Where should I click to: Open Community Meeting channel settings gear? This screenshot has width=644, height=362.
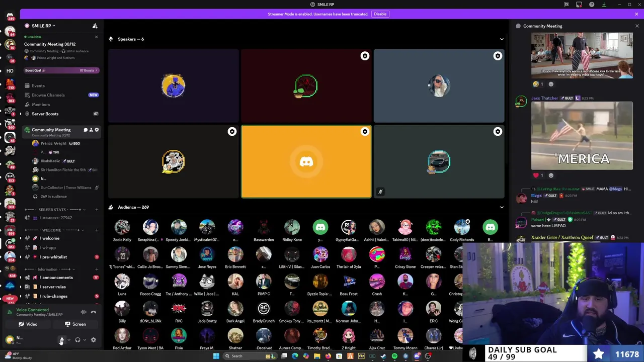(97, 130)
